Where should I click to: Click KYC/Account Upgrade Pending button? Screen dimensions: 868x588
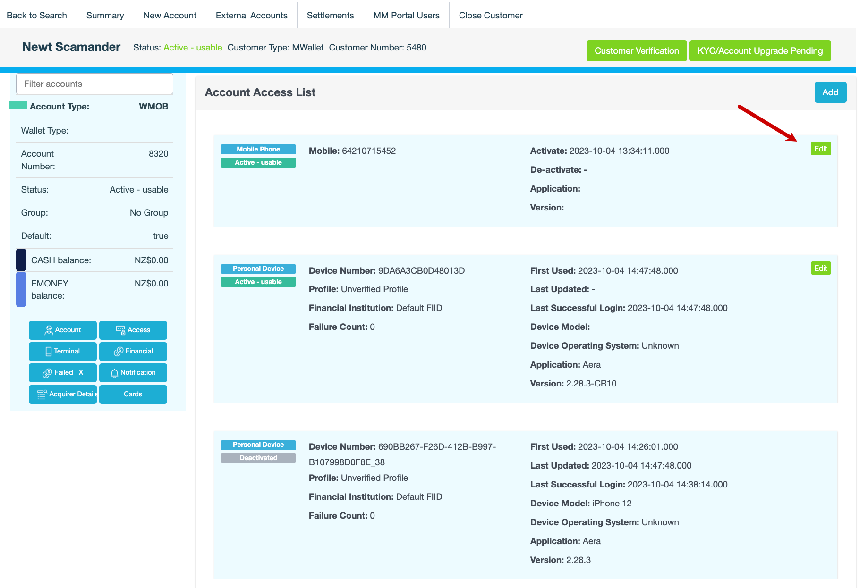click(x=759, y=50)
